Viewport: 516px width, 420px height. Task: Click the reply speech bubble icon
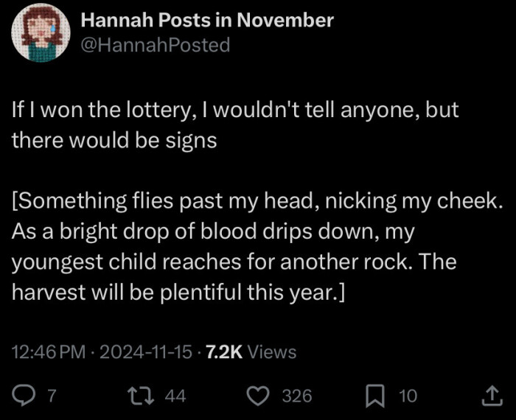coord(24,396)
